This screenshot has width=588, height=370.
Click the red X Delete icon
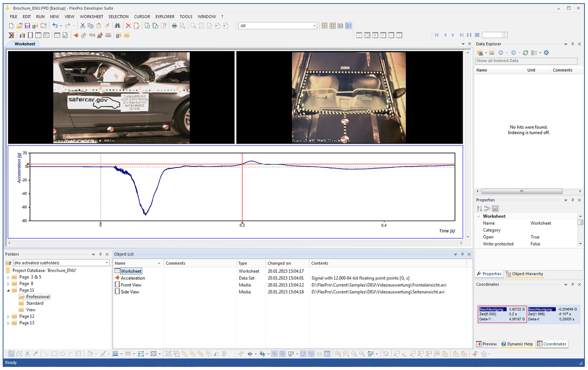point(129,26)
